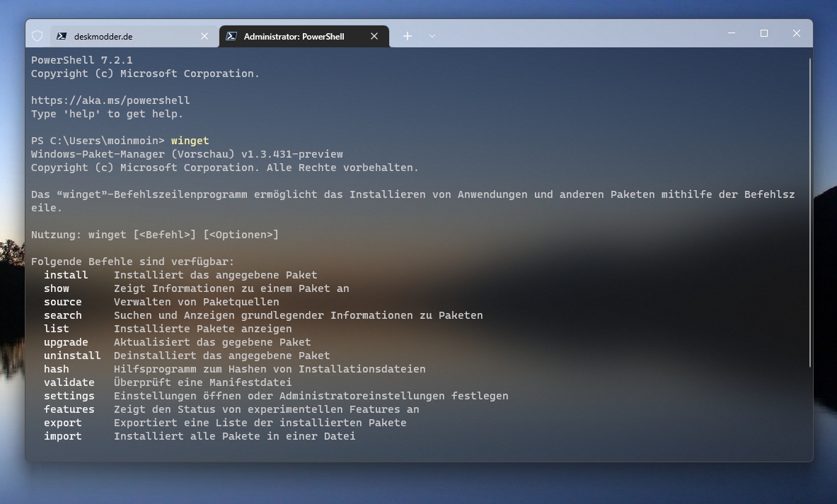Click the typed 'winget' command text
837x504 pixels.
coord(190,141)
